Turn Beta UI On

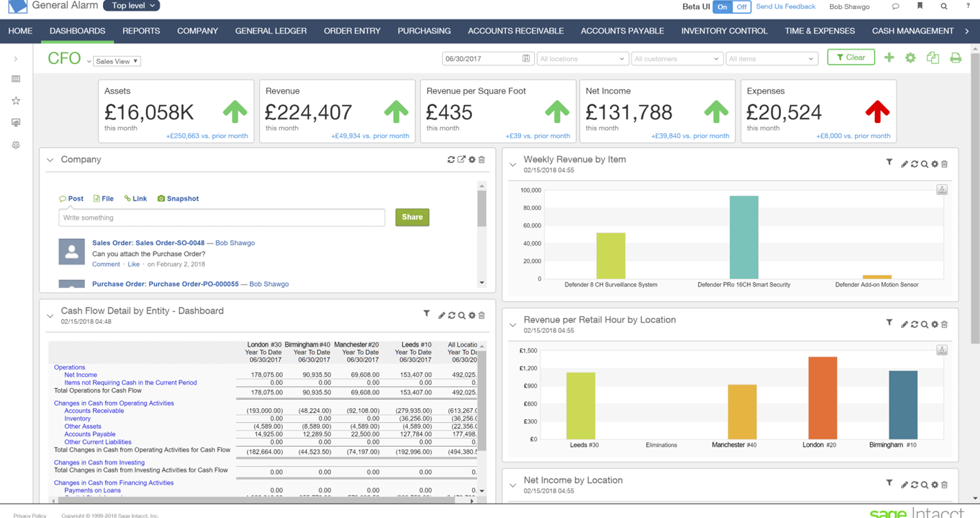722,6
